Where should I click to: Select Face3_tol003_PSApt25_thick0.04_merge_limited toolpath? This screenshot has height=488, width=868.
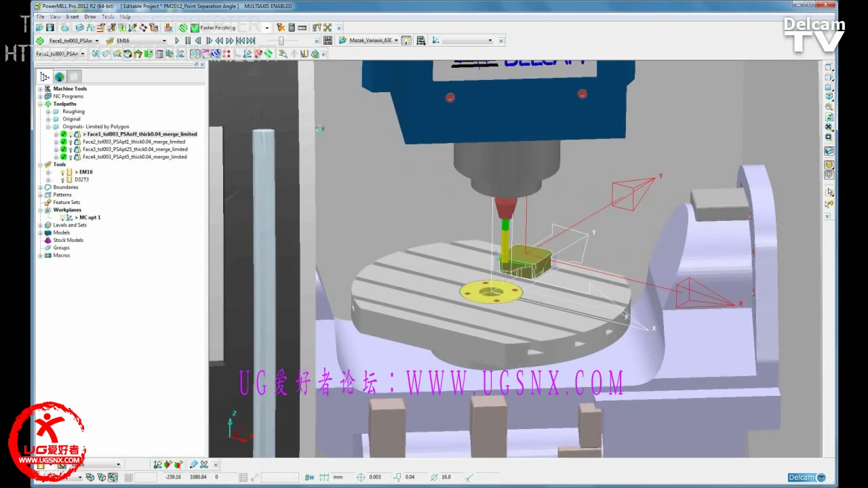[135, 149]
